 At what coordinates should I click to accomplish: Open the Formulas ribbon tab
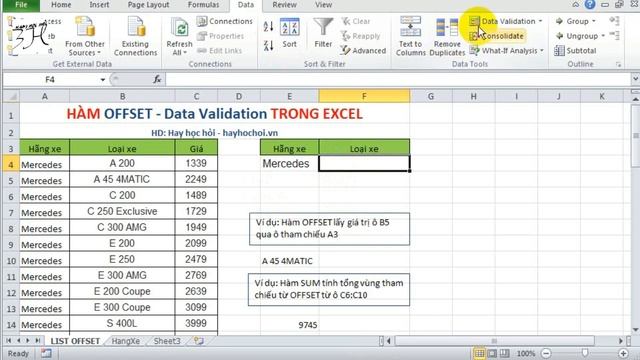coord(203,5)
